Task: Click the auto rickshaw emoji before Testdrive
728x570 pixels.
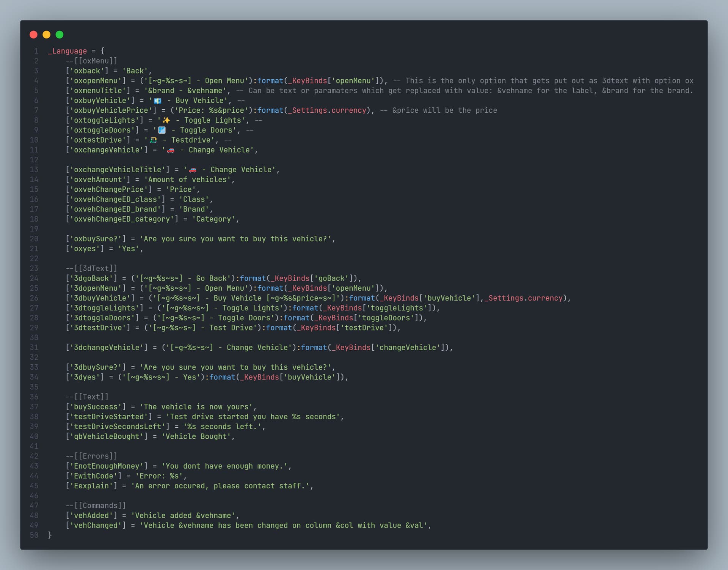Action: (x=153, y=140)
